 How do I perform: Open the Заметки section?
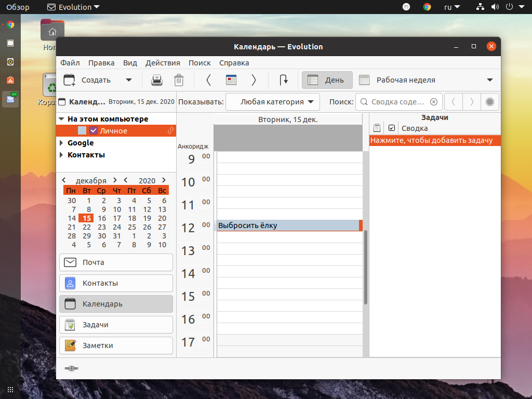click(116, 345)
